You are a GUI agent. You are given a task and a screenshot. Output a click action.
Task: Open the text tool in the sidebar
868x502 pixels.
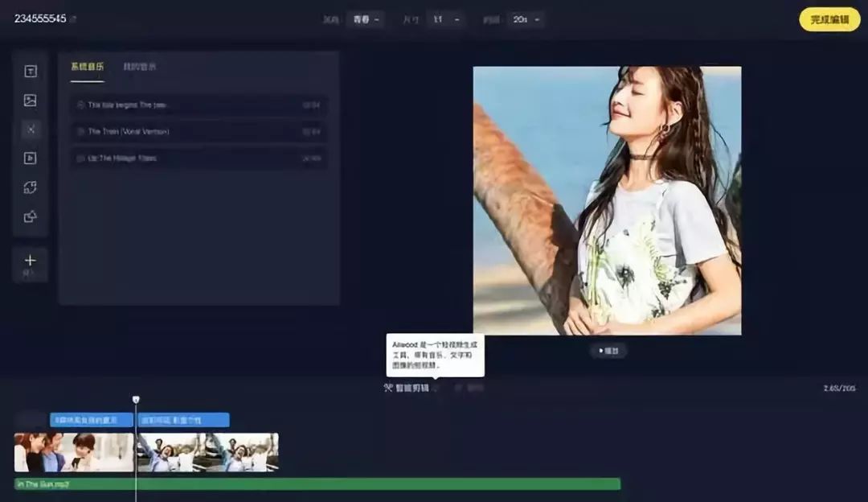pyautogui.click(x=31, y=71)
